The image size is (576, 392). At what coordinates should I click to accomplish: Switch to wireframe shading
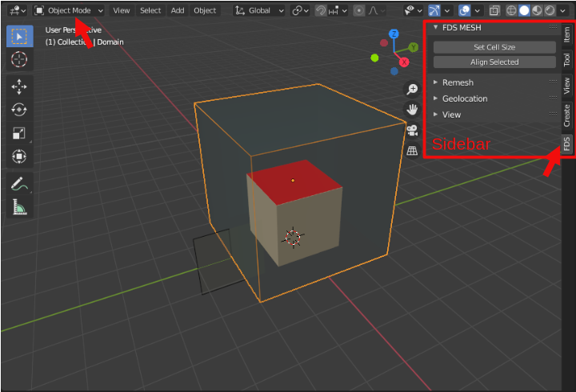pos(511,10)
